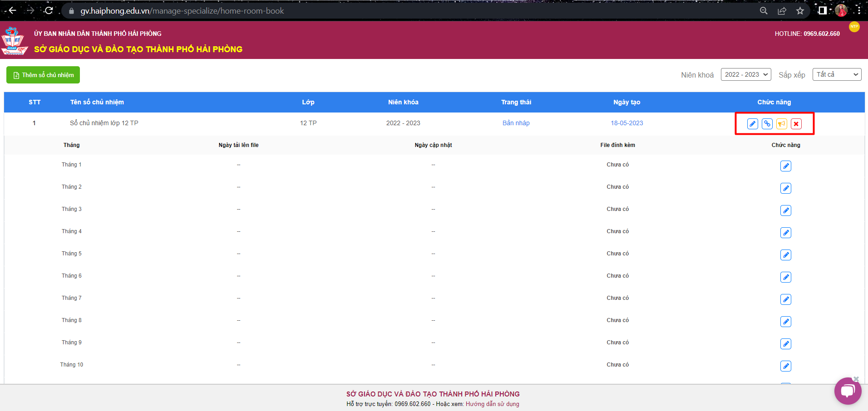The image size is (868, 411).
Task: Open the NTP user avatar badge
Action: [x=854, y=27]
